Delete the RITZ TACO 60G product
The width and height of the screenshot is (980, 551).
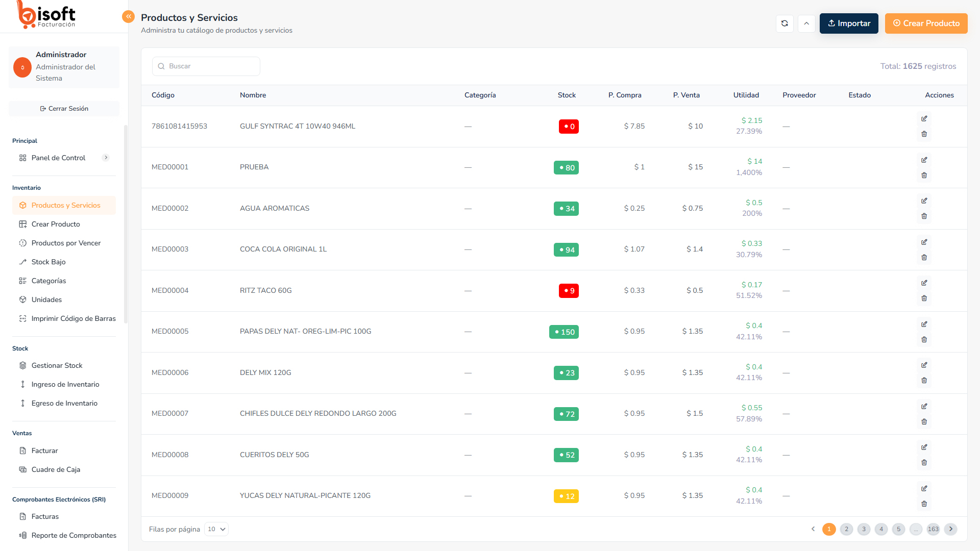(x=924, y=298)
